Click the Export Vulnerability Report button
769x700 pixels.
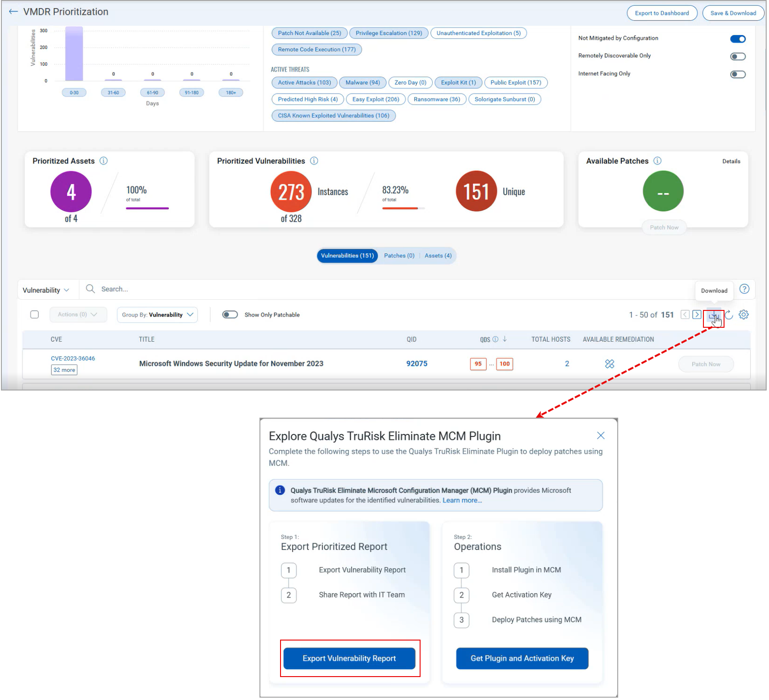(x=349, y=658)
